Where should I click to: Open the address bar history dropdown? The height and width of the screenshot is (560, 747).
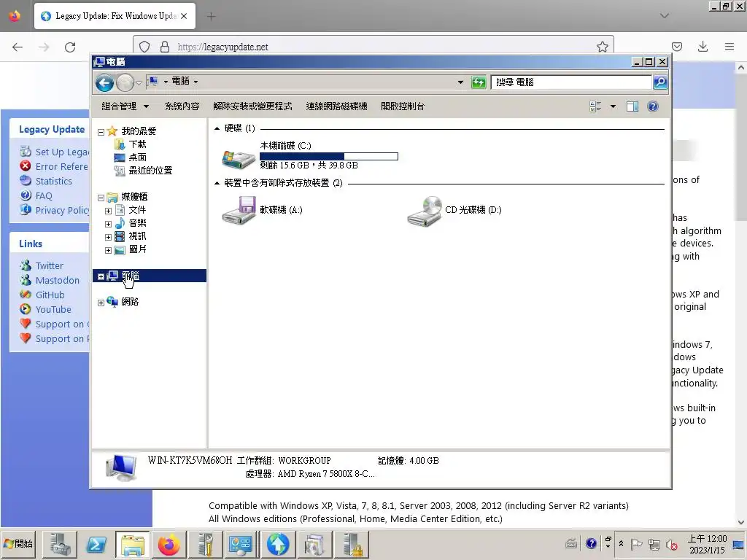point(460,82)
